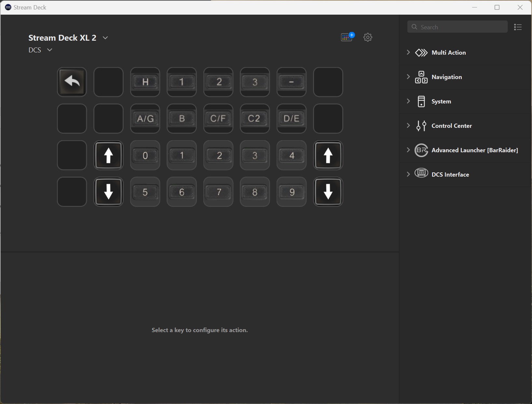
Task: Open the Navigation actions group
Action: click(x=446, y=77)
